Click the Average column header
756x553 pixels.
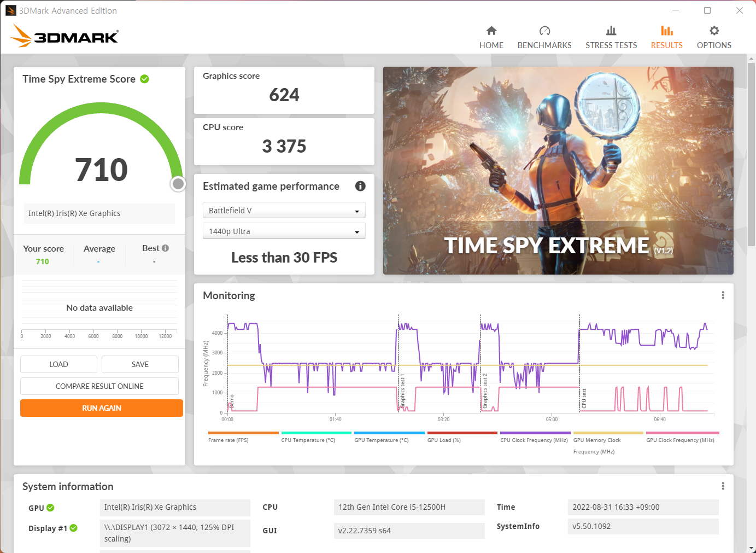pos(99,249)
